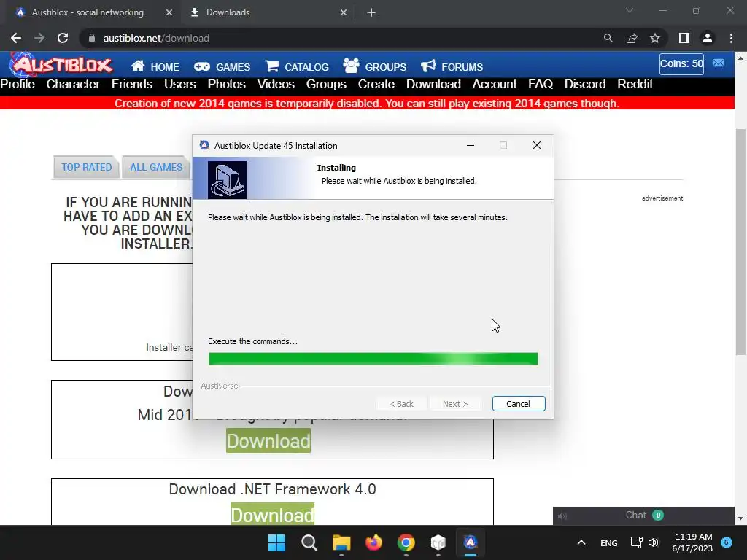Open the FAQ link
747x560 pixels.
[541, 85]
